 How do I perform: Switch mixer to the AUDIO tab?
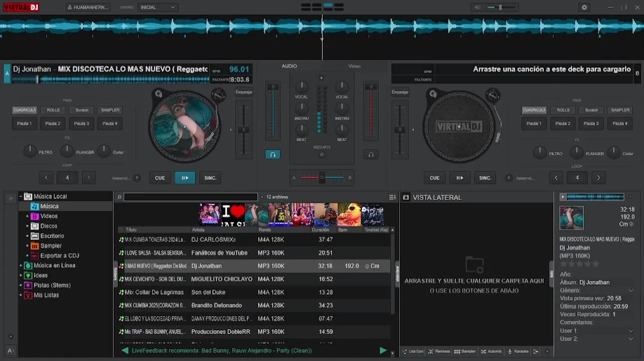[289, 66]
